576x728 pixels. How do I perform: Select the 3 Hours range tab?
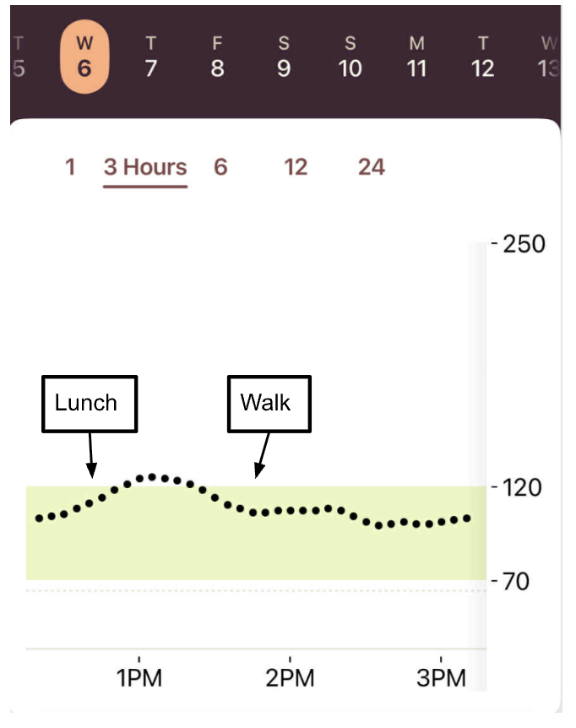145,167
